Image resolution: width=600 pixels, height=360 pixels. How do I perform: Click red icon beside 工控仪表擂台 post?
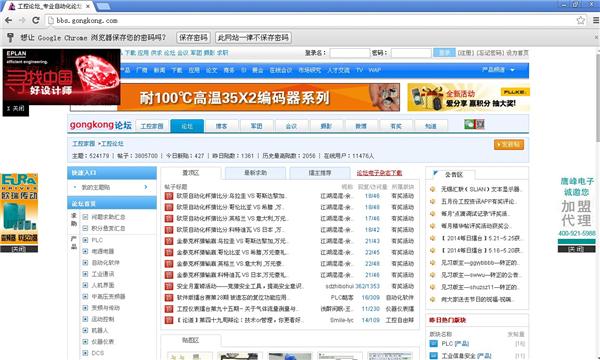(169, 309)
